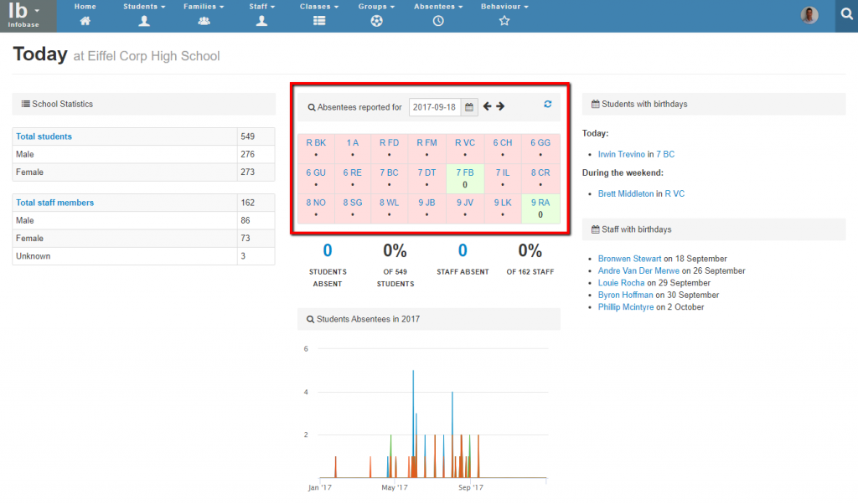Select class 1 A in absentees grid
This screenshot has height=504, width=858.
[353, 142]
